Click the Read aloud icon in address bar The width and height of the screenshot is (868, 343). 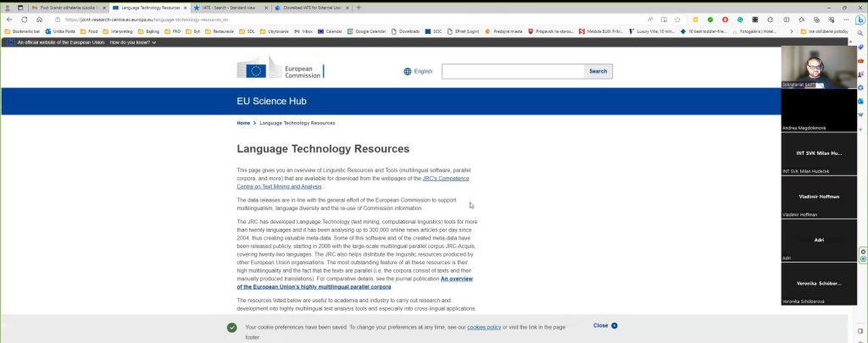tap(650, 19)
